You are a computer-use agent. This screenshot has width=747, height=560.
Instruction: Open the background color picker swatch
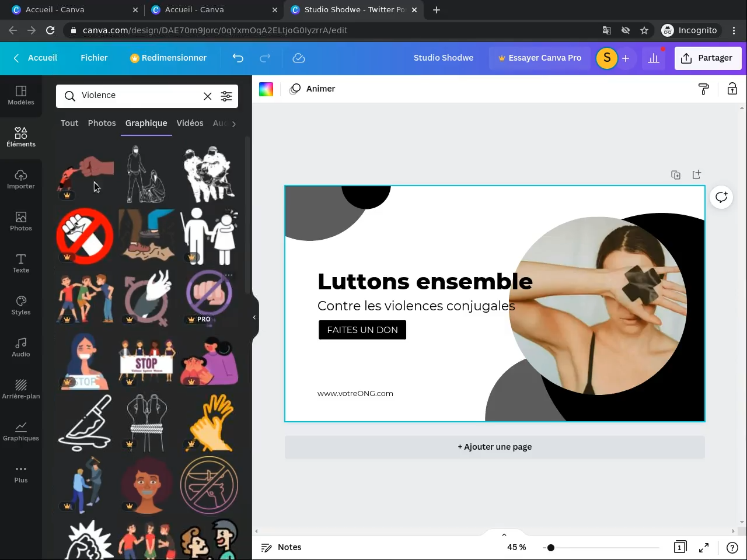(x=266, y=89)
